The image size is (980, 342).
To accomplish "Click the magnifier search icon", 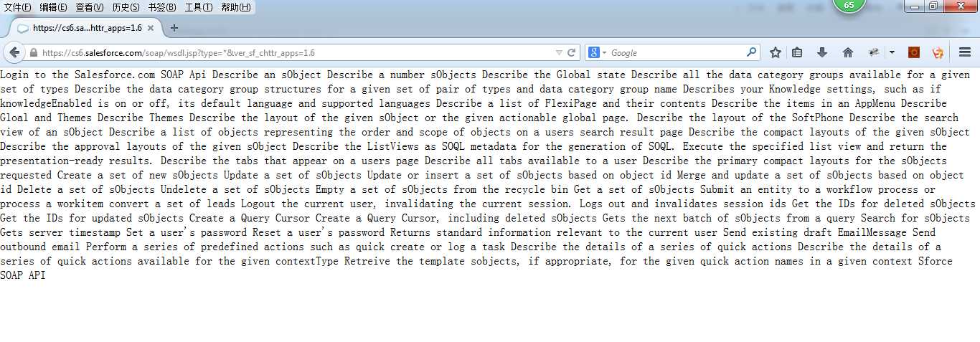I will (751, 52).
